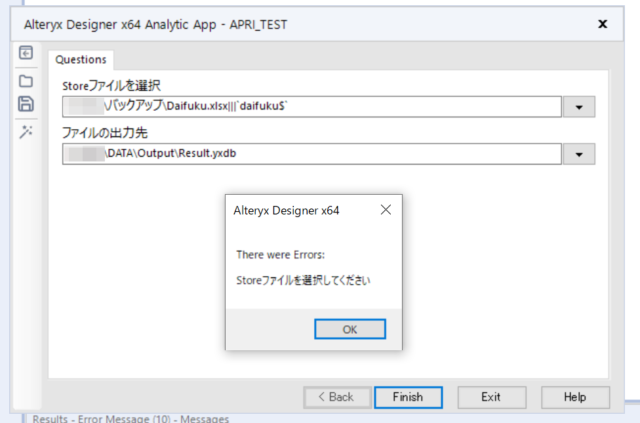Click the save disk icon in sidebar
Image resolution: width=640 pixels, height=423 pixels.
[x=26, y=104]
